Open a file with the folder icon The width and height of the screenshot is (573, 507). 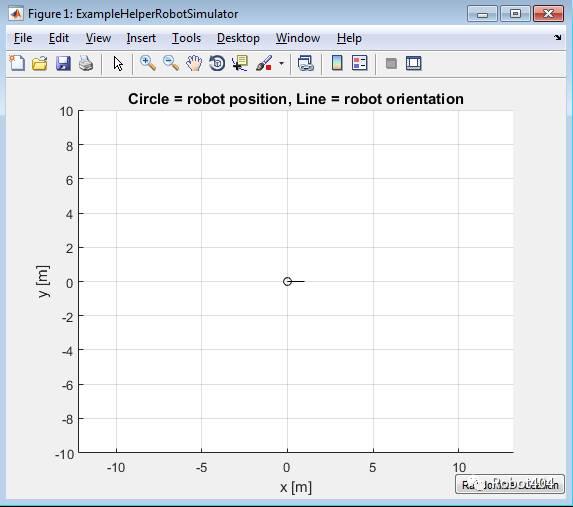click(x=39, y=64)
